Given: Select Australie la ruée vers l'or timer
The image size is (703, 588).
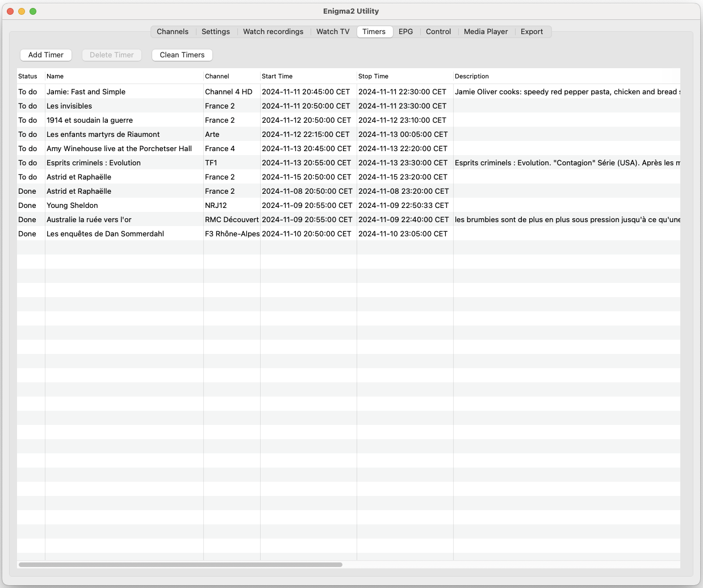Looking at the screenshot, I should pos(349,219).
